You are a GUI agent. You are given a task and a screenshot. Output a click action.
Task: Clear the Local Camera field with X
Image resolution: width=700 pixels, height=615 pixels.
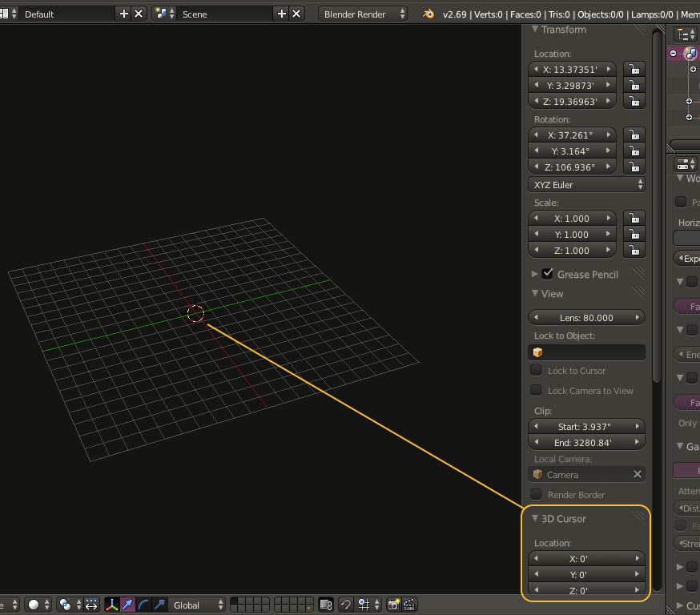point(638,475)
